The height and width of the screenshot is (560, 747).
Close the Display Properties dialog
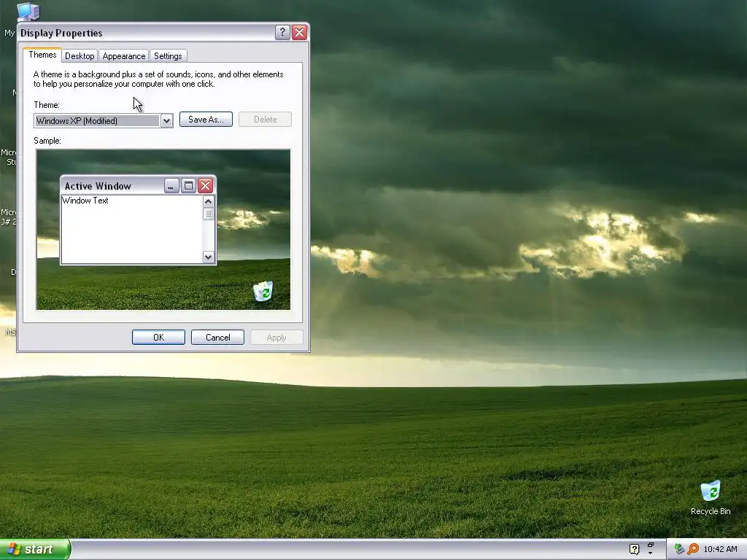pos(299,32)
